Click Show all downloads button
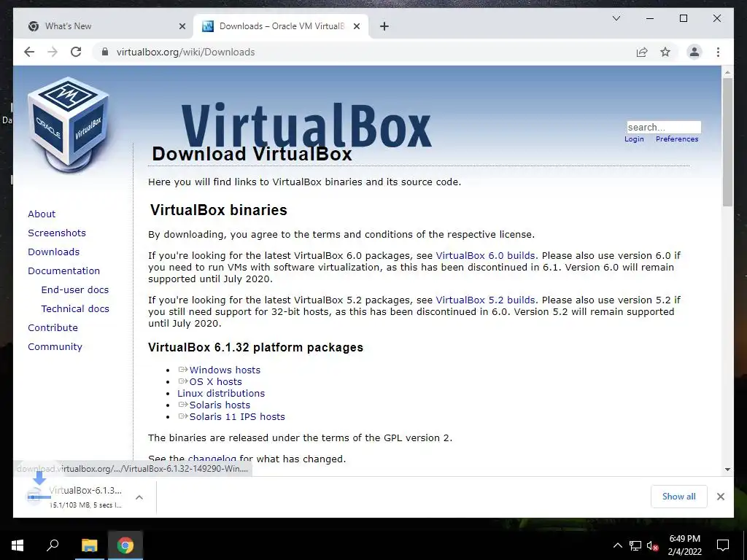The height and width of the screenshot is (560, 747). click(x=679, y=497)
